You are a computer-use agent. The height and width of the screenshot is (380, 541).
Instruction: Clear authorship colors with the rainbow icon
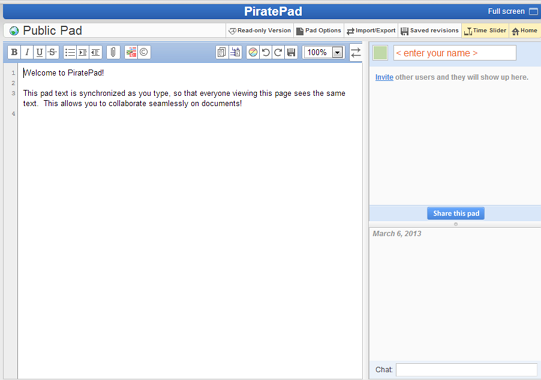point(253,52)
